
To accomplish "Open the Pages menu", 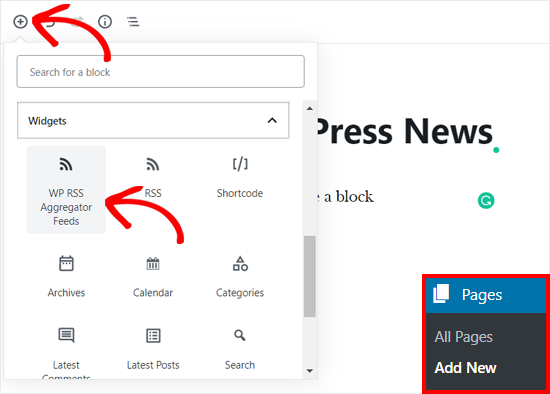I will click(x=486, y=295).
